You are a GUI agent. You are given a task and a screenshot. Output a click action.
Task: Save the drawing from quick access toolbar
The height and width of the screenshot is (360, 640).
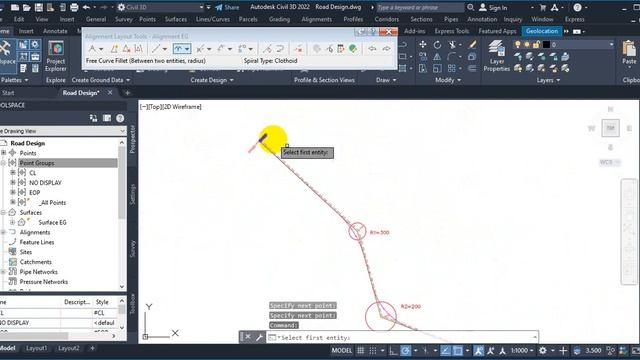38,7
